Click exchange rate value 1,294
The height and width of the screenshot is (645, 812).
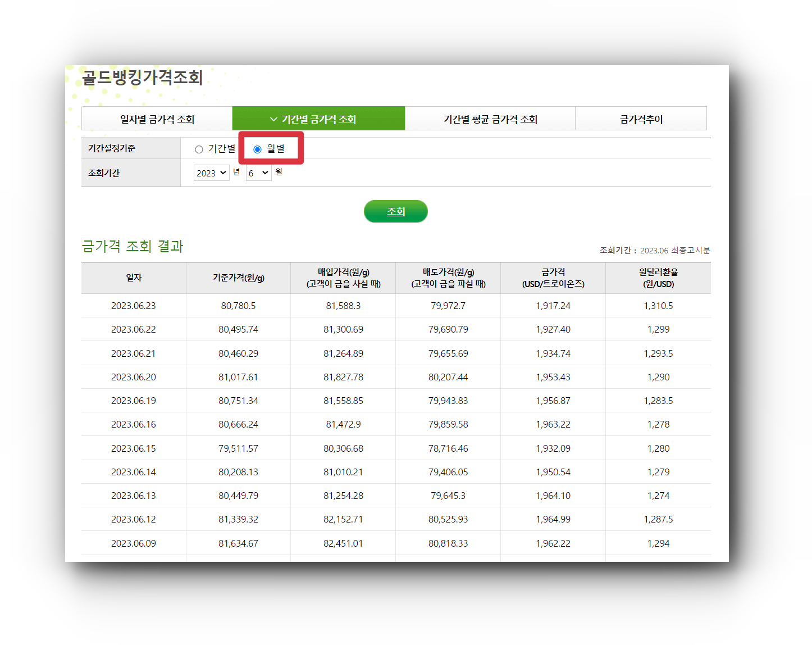click(658, 543)
